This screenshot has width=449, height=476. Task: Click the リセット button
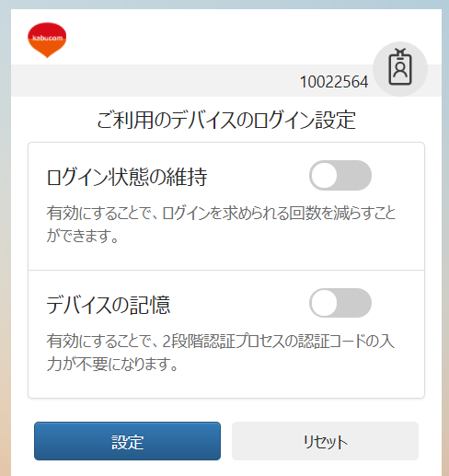(x=325, y=441)
